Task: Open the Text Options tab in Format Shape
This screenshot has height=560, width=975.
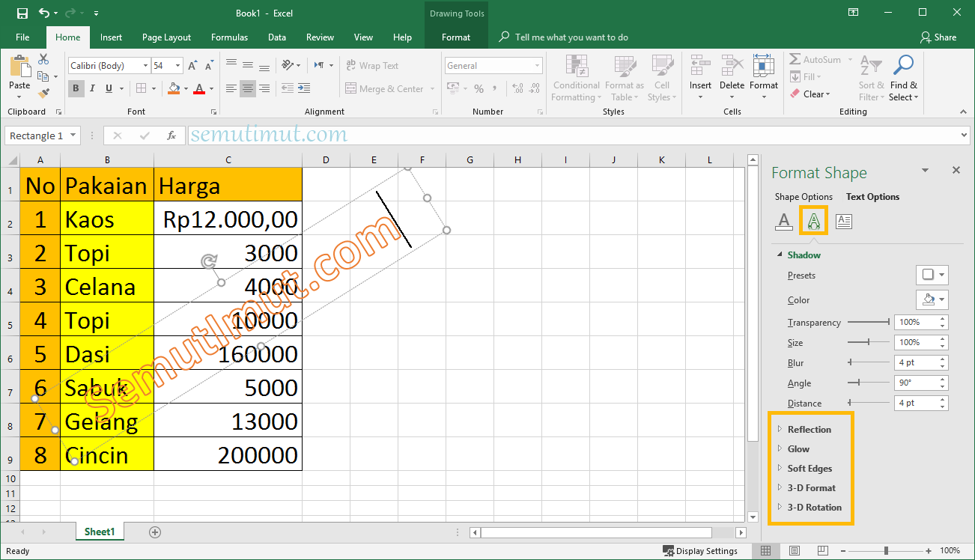Action: coord(872,196)
